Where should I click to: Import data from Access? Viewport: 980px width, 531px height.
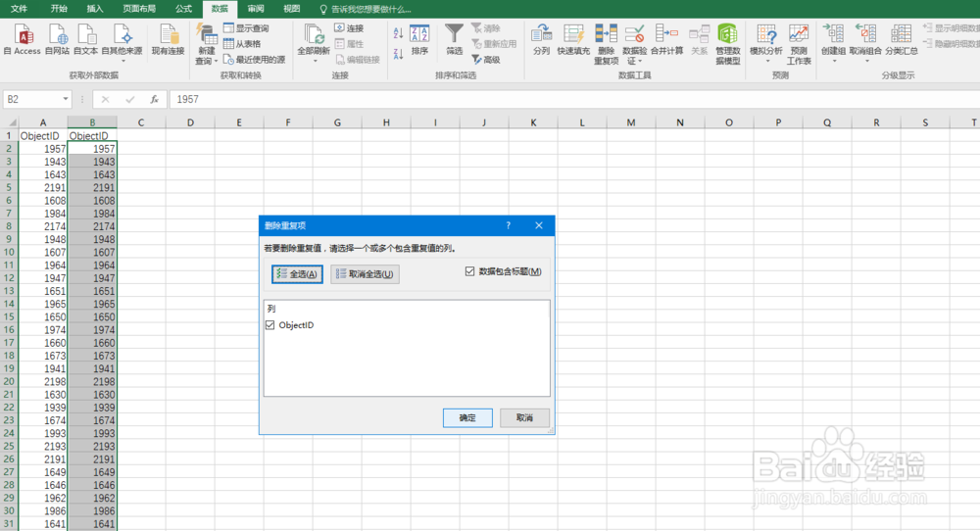click(24, 39)
